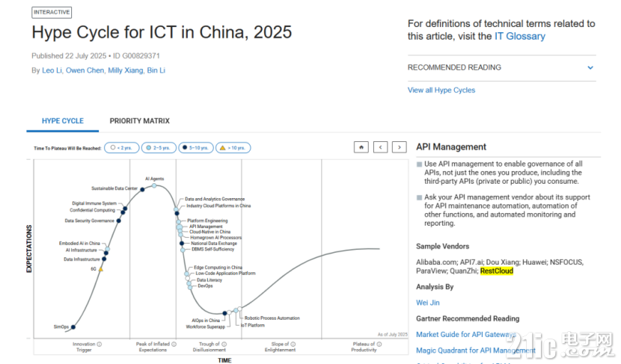Open author Leo Li's profile
The width and height of the screenshot is (621, 364).
click(x=52, y=70)
